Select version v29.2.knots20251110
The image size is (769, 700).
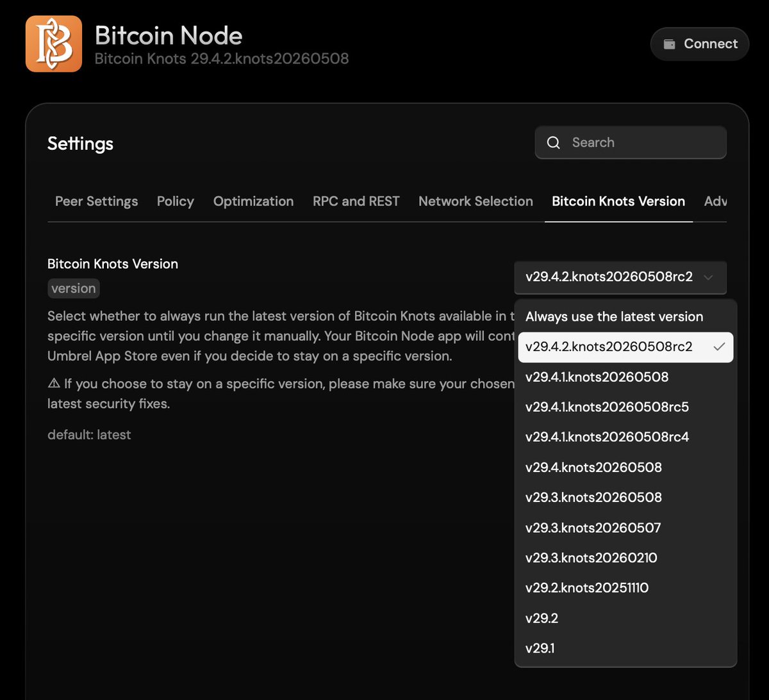[625, 588]
